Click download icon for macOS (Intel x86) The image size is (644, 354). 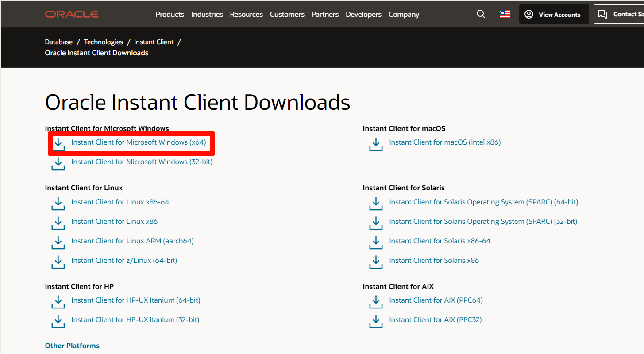click(x=376, y=143)
